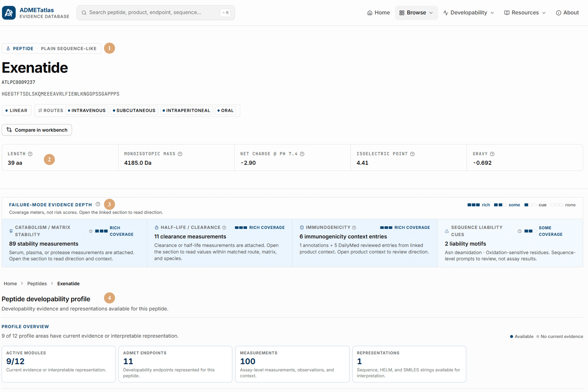Screen dimensions: 588x392
Task: Click the Linear tag chip
Action: (16, 111)
